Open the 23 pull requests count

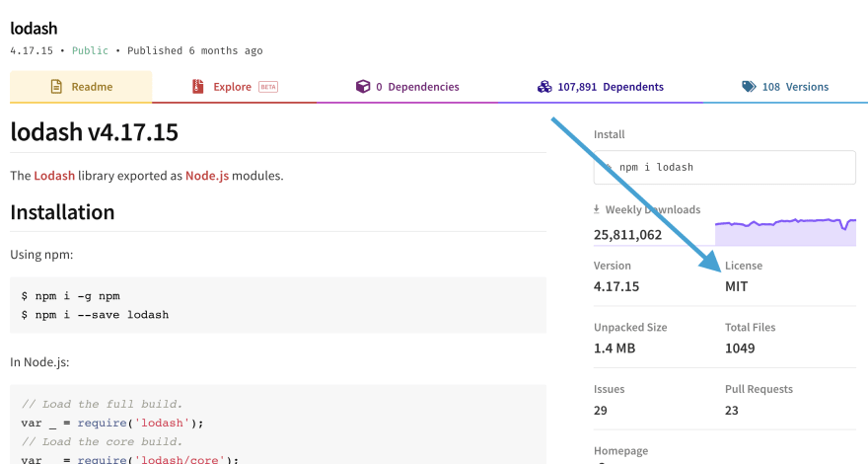pyautogui.click(x=732, y=411)
